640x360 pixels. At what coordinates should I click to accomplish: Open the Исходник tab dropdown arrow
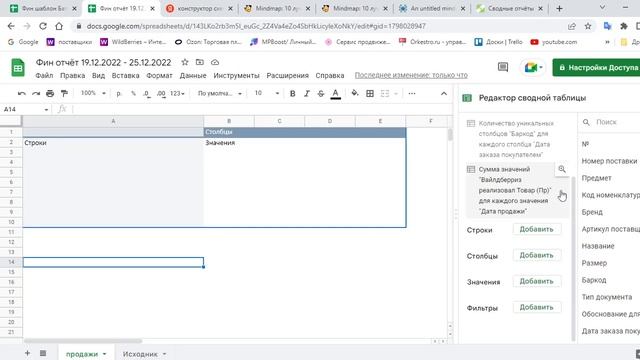(x=164, y=354)
